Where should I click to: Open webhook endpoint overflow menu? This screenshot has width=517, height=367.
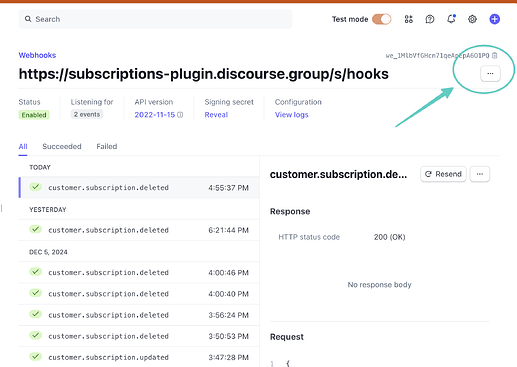pos(490,73)
